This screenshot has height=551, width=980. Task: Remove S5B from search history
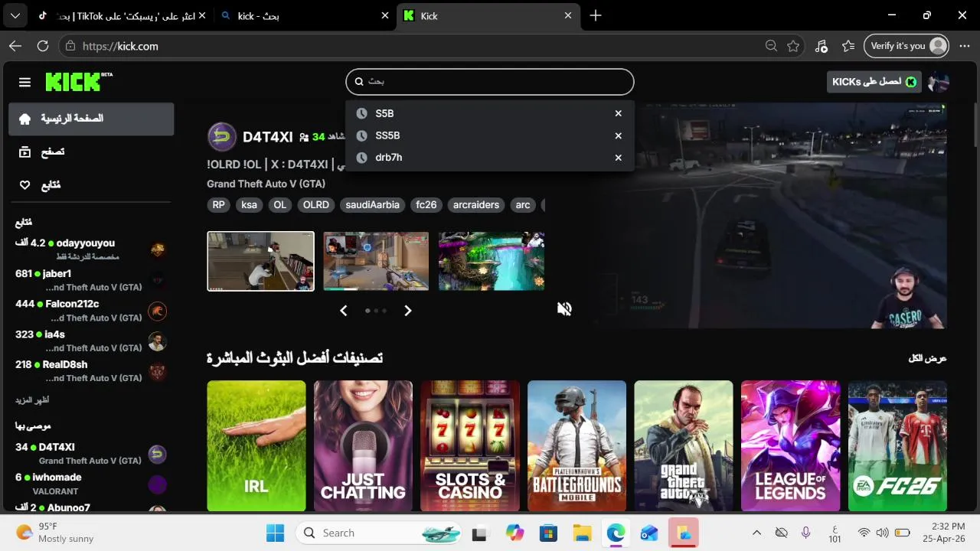pyautogui.click(x=618, y=113)
